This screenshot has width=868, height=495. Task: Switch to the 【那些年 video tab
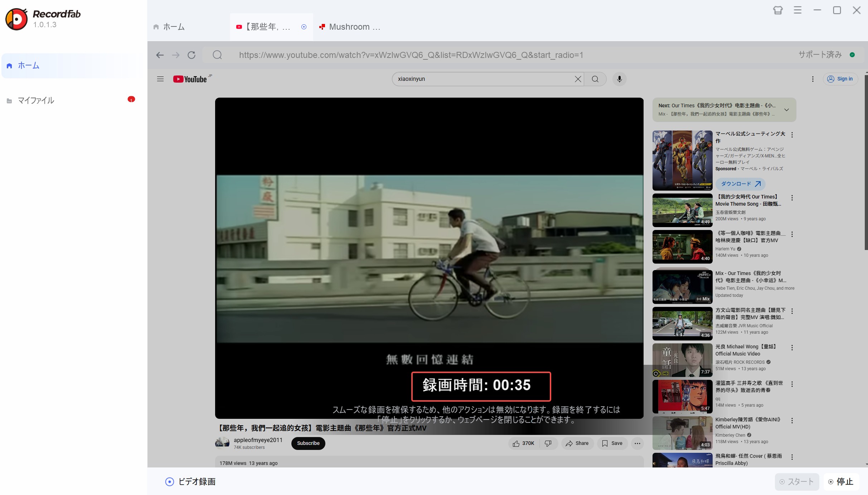(x=271, y=27)
